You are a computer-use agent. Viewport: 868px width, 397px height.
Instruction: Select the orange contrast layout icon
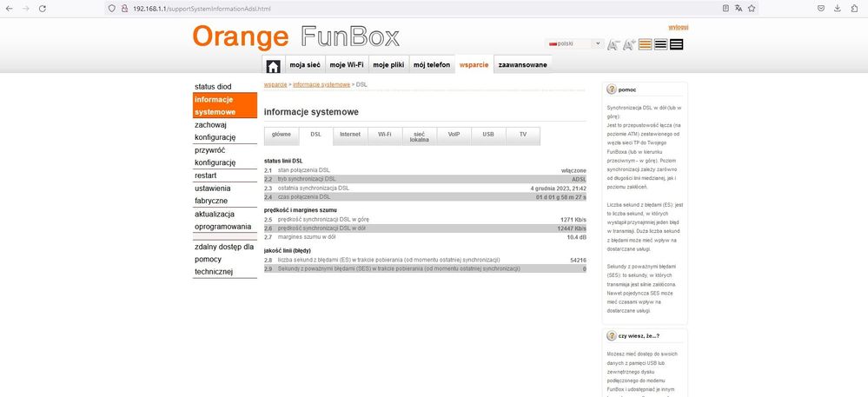645,44
